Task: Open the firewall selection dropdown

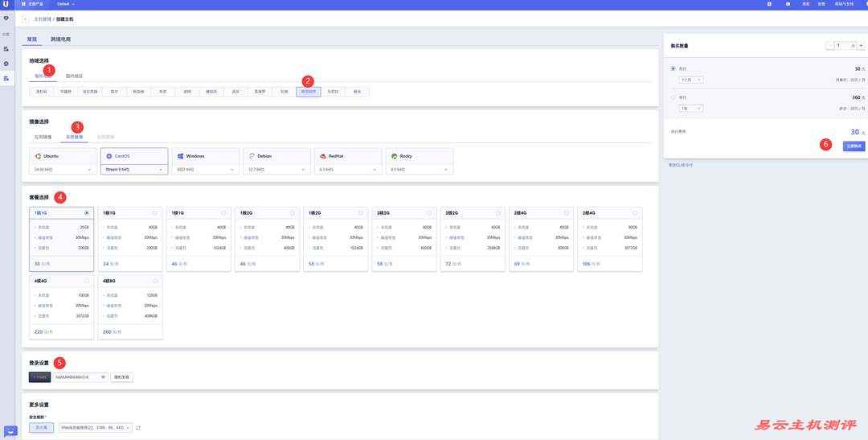Action: click(x=95, y=428)
